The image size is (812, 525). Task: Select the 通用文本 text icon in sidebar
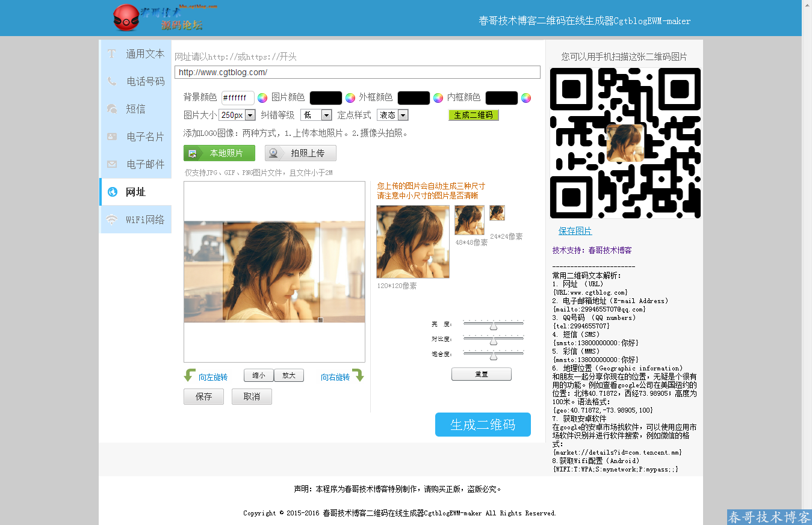click(x=111, y=54)
